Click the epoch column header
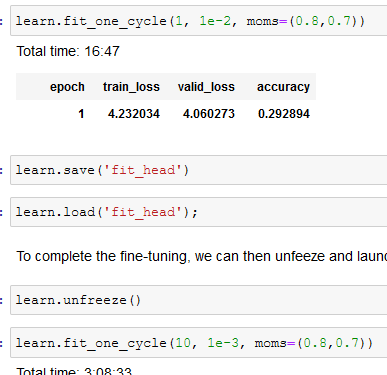 (67, 87)
